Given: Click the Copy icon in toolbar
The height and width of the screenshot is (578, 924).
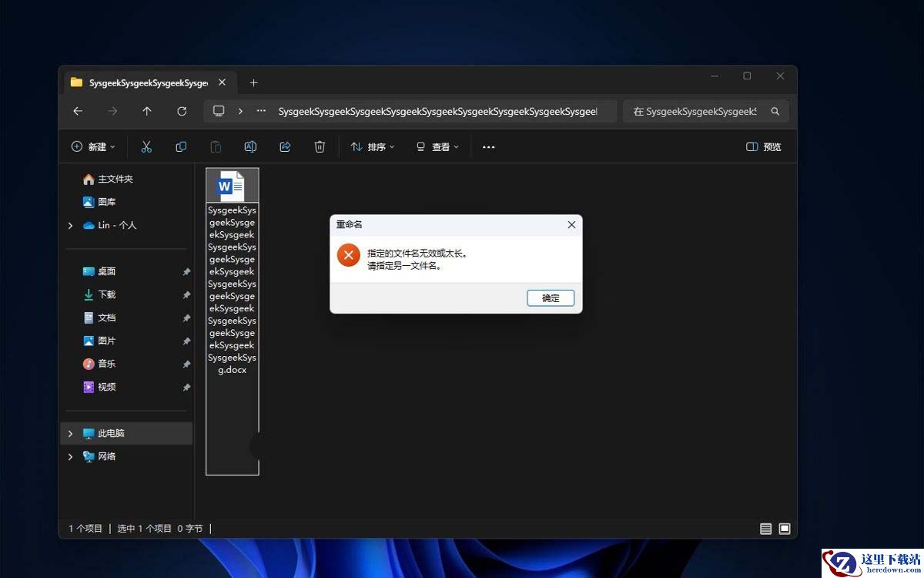Looking at the screenshot, I should 181,146.
